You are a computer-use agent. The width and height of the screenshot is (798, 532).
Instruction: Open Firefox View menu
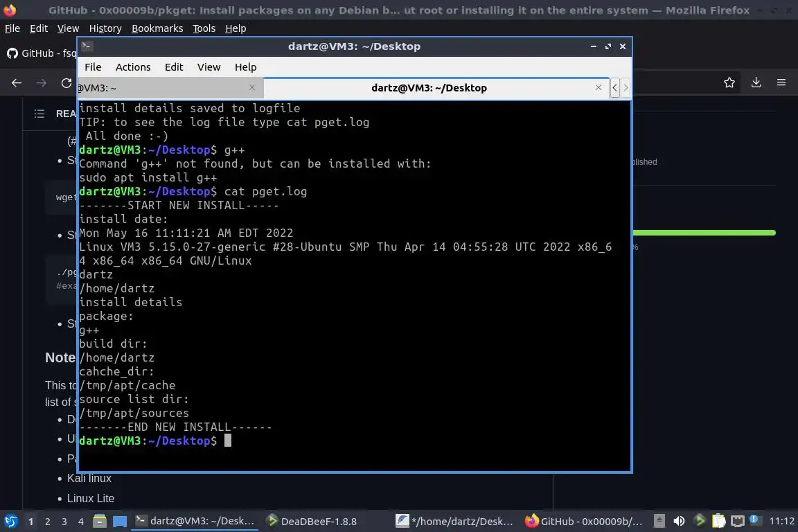pos(68,28)
